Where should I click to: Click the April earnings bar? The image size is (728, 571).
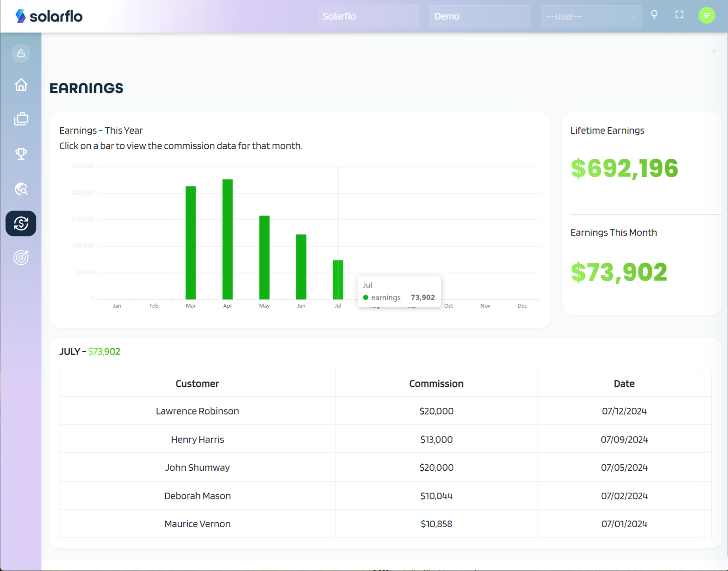(227, 239)
